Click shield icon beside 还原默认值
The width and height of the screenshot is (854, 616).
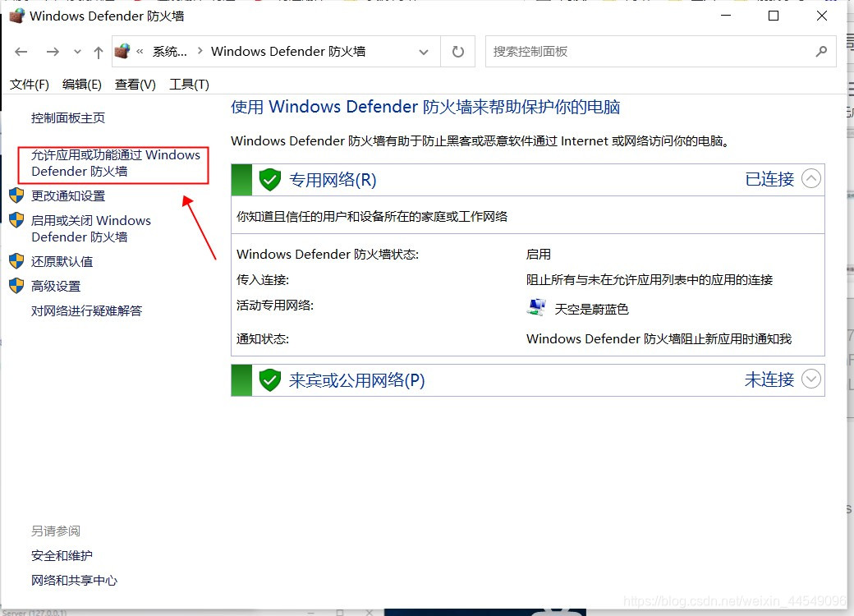tap(17, 261)
